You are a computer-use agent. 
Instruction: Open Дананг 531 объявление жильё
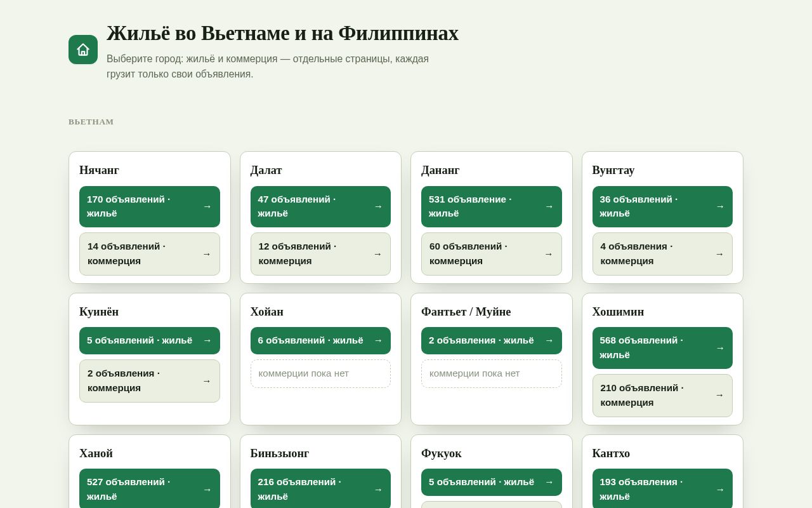[x=492, y=206]
